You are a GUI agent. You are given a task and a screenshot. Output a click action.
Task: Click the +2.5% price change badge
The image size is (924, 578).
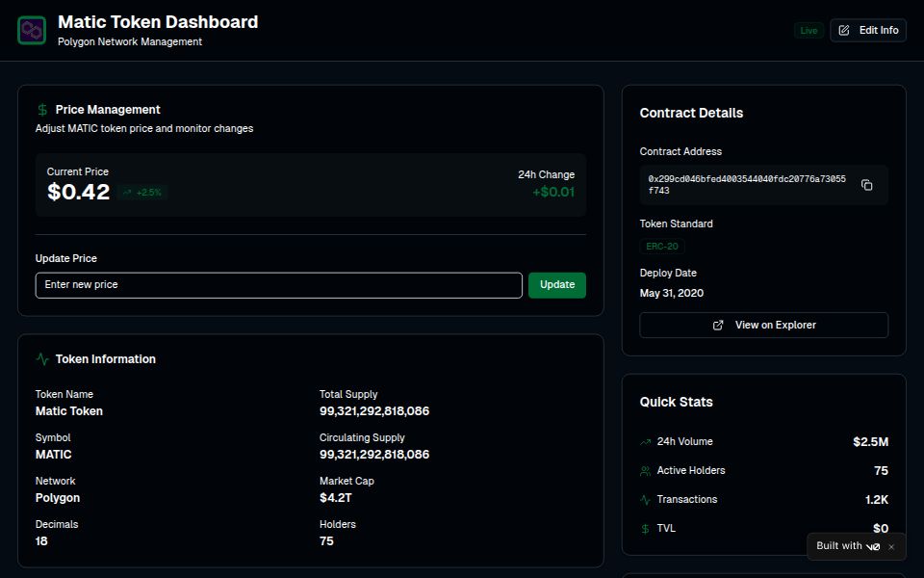click(142, 193)
